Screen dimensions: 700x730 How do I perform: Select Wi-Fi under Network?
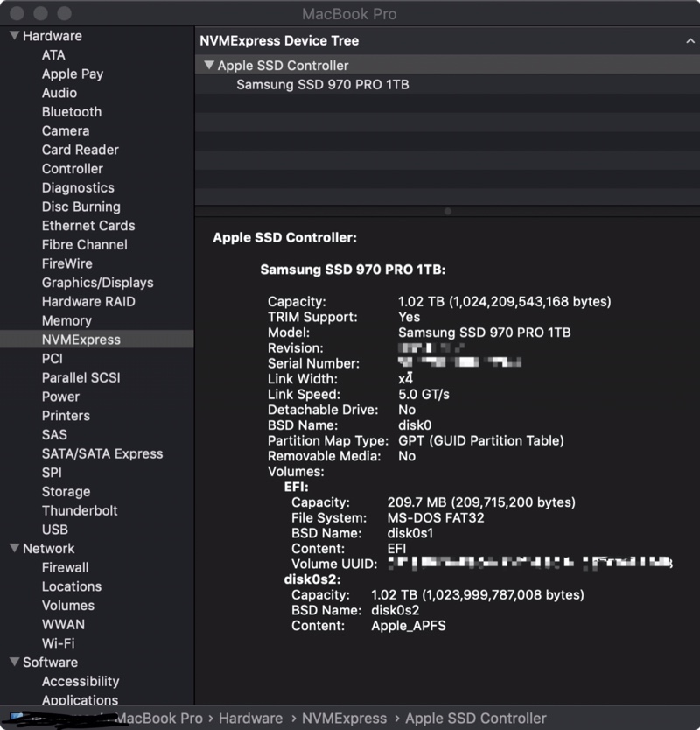58,643
